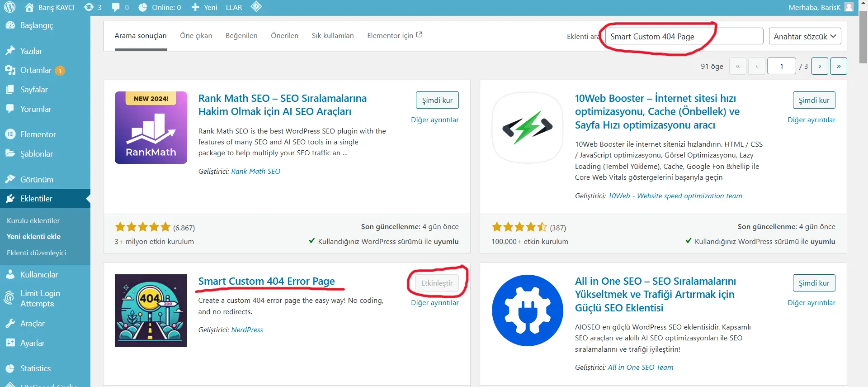The width and height of the screenshot is (868, 387).
Task: Select the Beğenilen tab
Action: pyautogui.click(x=241, y=36)
